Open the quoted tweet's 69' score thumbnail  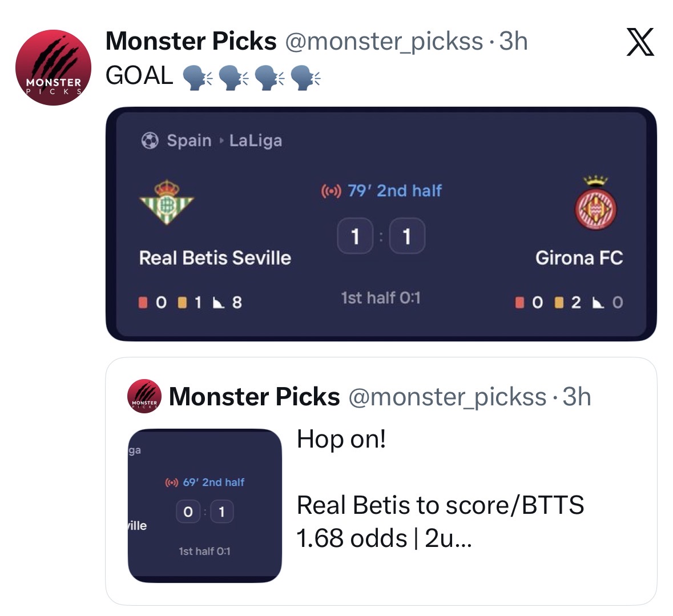(x=205, y=505)
